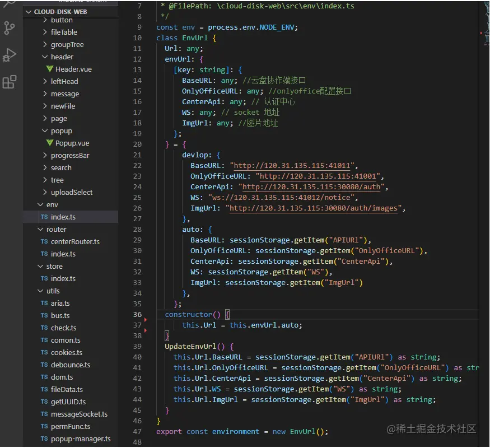Open Header.vue file
The width and height of the screenshot is (490, 448).
73,69
